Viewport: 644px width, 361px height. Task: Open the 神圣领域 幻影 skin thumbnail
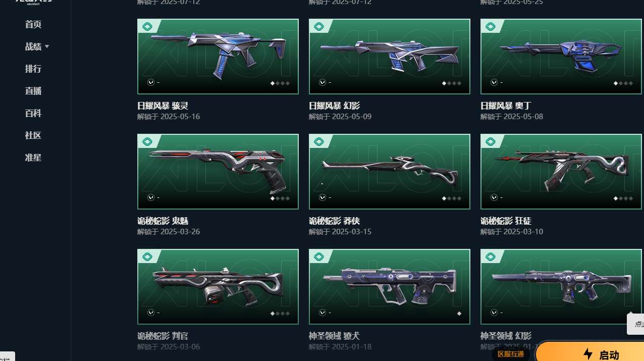561,287
